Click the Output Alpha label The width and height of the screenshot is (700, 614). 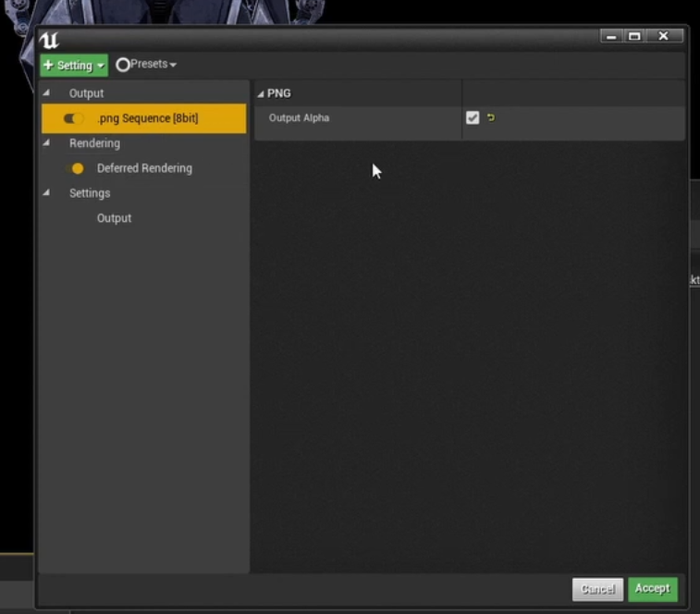pyautogui.click(x=299, y=117)
